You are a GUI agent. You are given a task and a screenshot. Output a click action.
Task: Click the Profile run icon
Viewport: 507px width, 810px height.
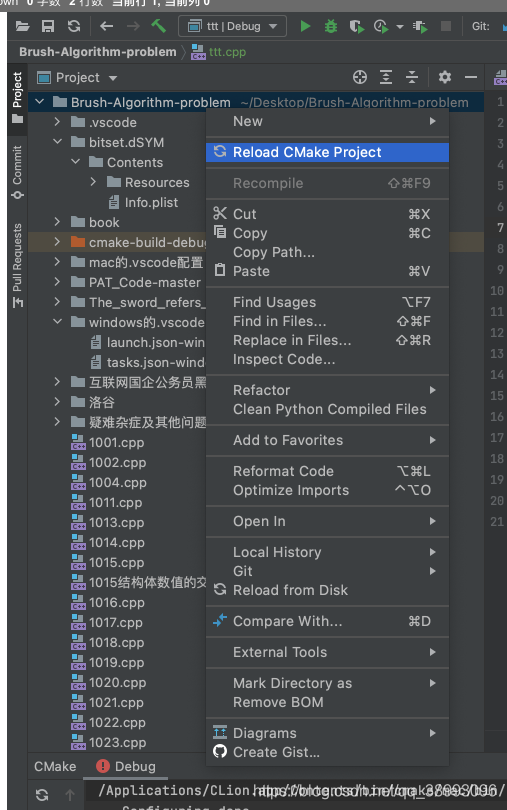[x=381, y=26]
